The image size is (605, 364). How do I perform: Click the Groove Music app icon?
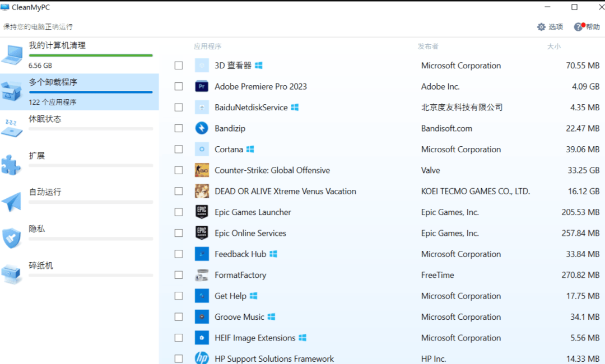pyautogui.click(x=202, y=316)
